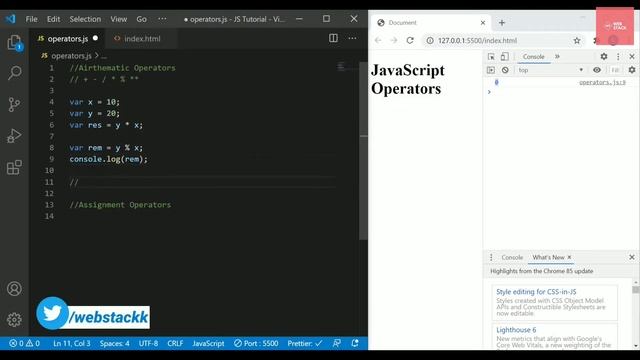Close the What's New tab
This screenshot has height=360, width=640.
(x=569, y=257)
